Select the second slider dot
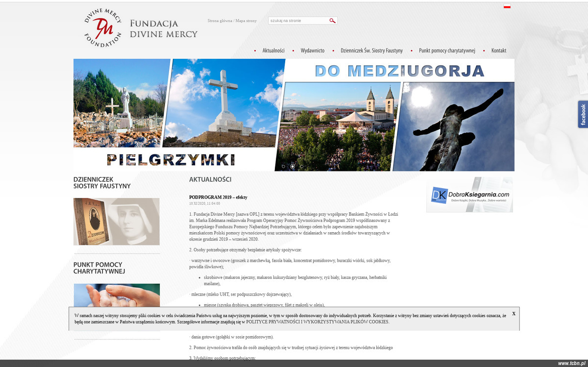588x367 pixels. pos(293,167)
